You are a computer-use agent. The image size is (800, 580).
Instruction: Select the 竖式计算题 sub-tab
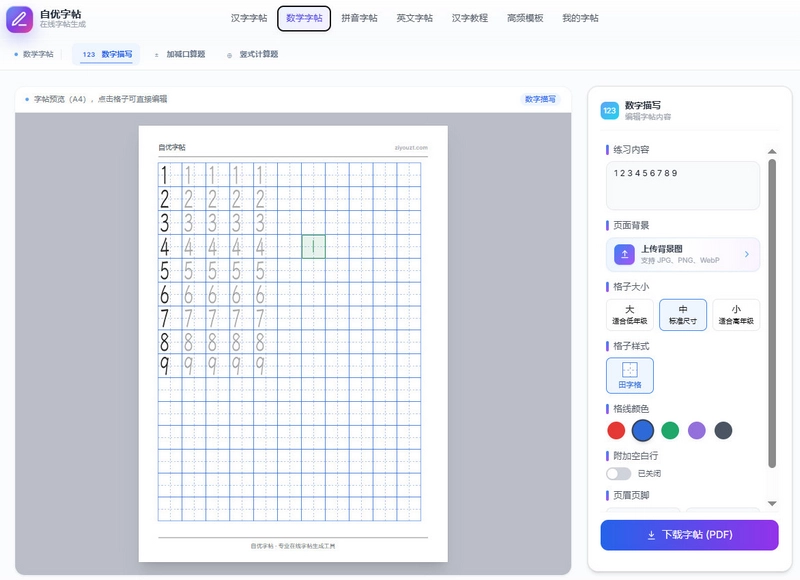[253, 55]
